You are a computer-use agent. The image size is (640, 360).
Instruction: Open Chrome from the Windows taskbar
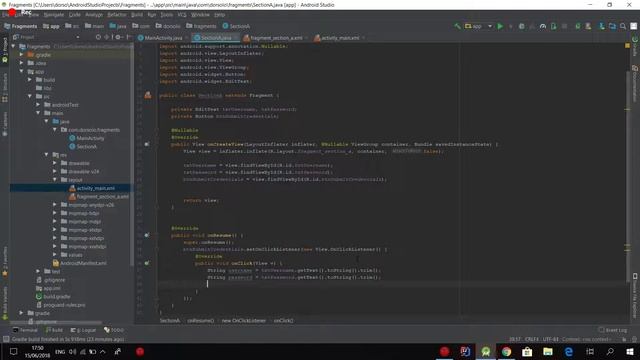[506, 351]
